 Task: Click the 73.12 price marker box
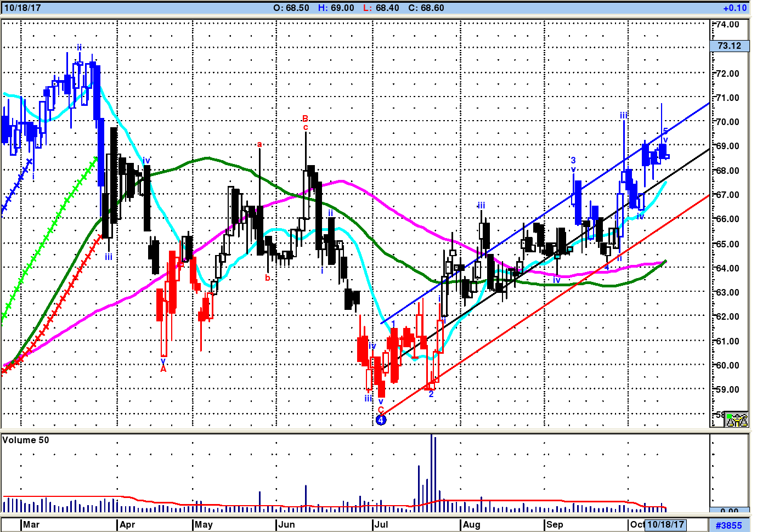tap(729, 46)
